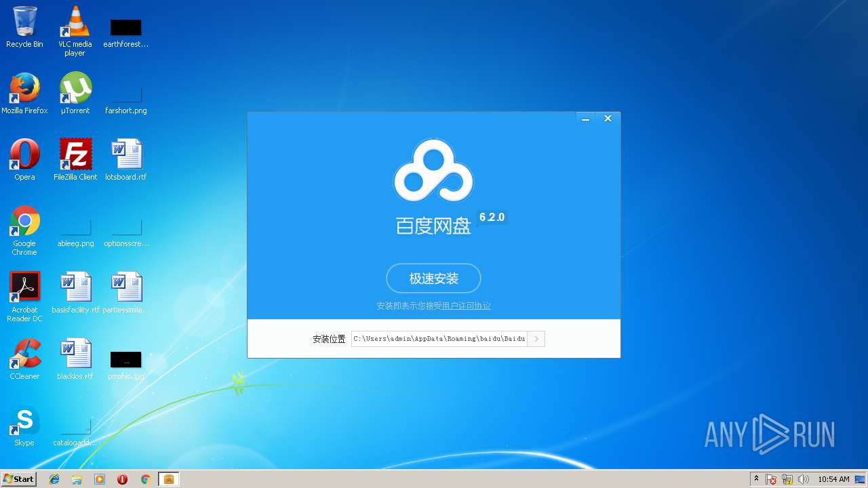Click the 极速安装 quick install button
This screenshot has height=488, width=868.
click(x=433, y=279)
